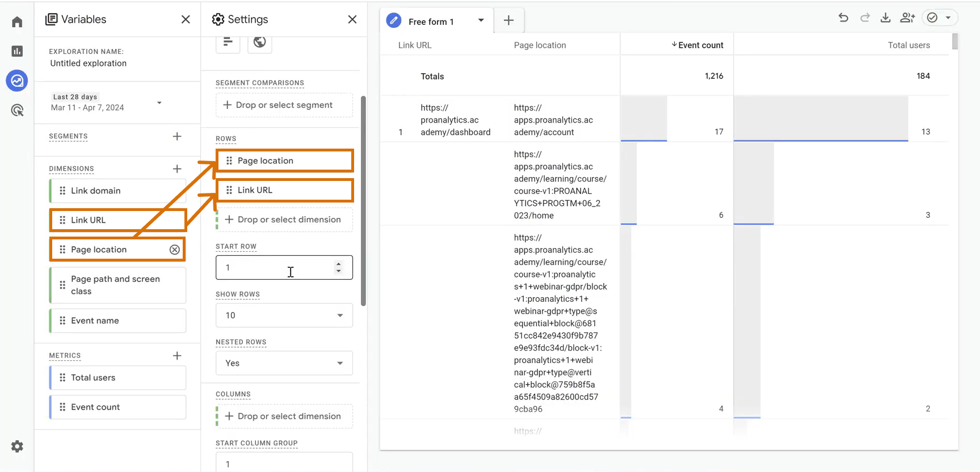Click the Start column group input

click(x=284, y=462)
